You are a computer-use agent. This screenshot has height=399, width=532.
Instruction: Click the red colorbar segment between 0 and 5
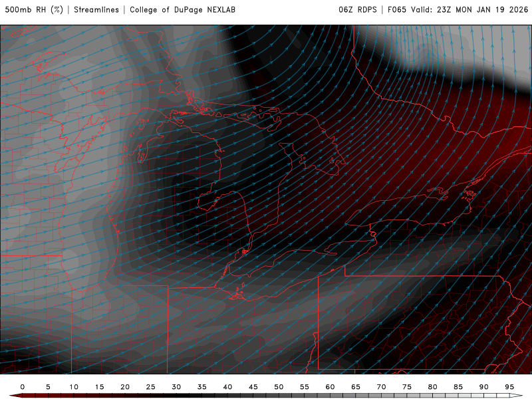(x=35, y=396)
